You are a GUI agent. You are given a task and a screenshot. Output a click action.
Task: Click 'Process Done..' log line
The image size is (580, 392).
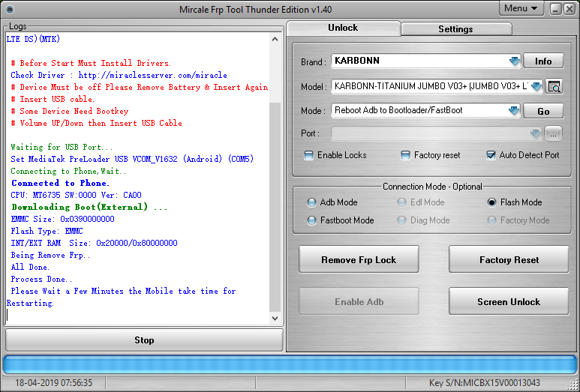41,279
